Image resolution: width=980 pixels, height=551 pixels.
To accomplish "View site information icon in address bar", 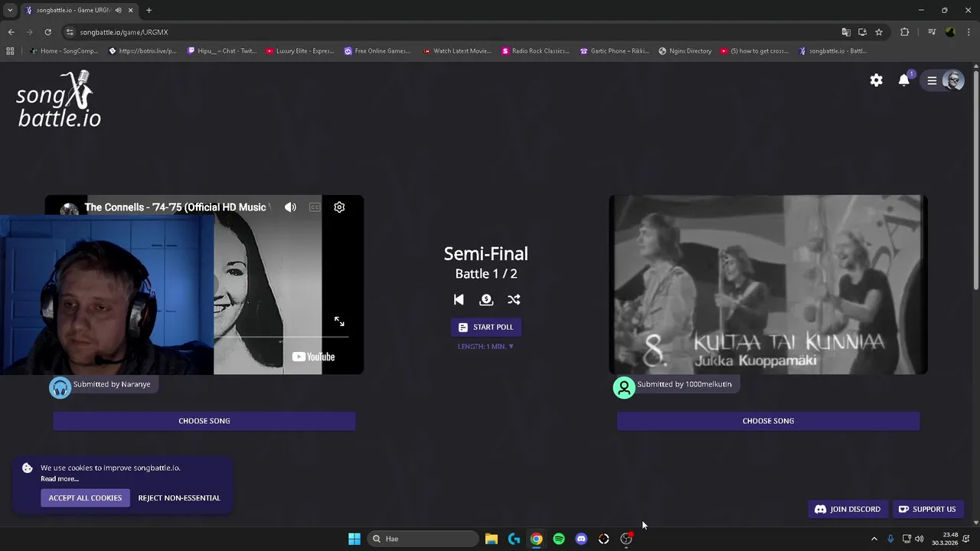I will pyautogui.click(x=70, y=32).
